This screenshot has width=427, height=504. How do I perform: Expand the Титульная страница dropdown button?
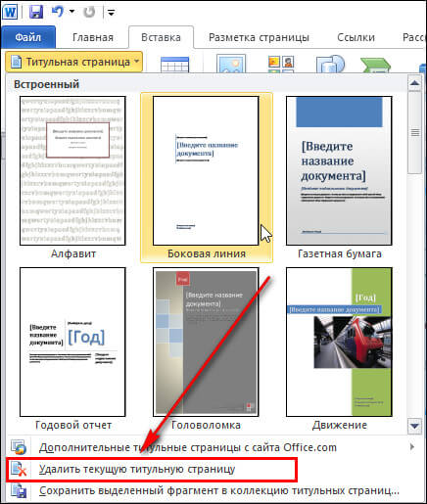[x=73, y=62]
